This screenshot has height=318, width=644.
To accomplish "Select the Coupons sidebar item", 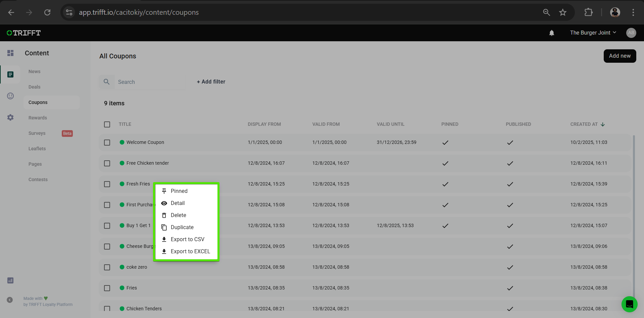I will (51, 102).
